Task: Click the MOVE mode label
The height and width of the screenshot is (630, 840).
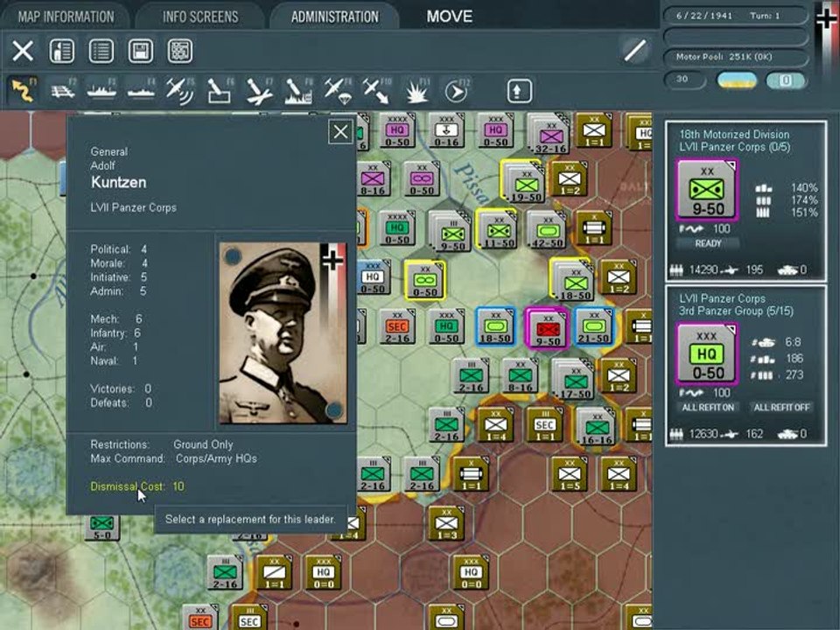Action: point(450,17)
